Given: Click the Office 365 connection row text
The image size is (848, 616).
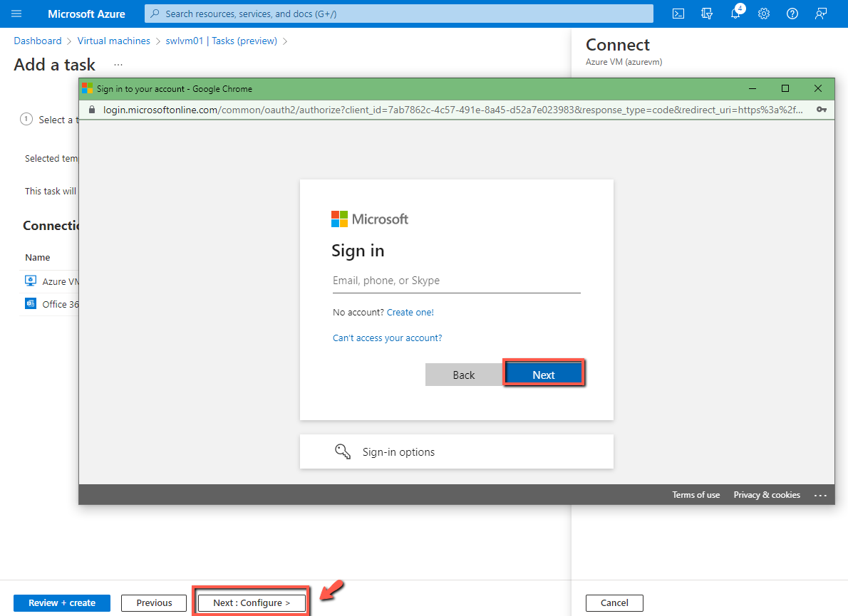Looking at the screenshot, I should click(61, 304).
